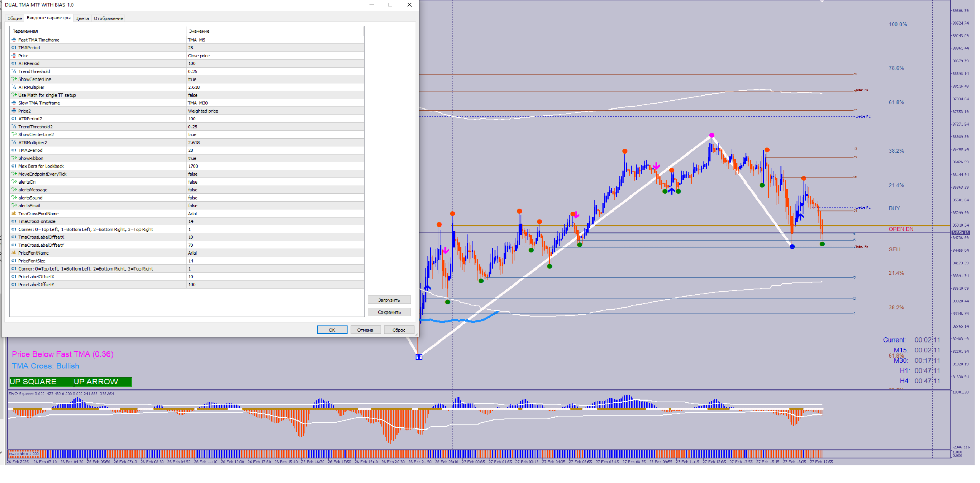The image size is (980, 483).
Task: Click the Max Bars for Lookback value 1700
Action: 193,166
